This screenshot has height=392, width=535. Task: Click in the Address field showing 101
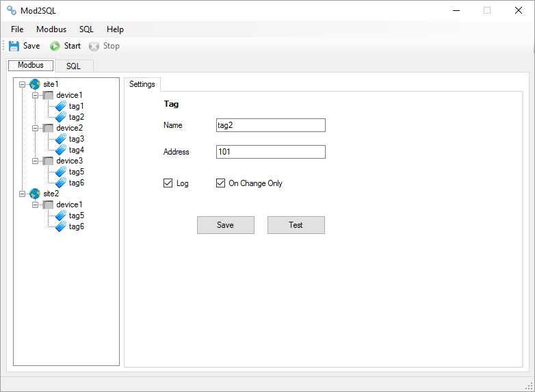(x=270, y=152)
